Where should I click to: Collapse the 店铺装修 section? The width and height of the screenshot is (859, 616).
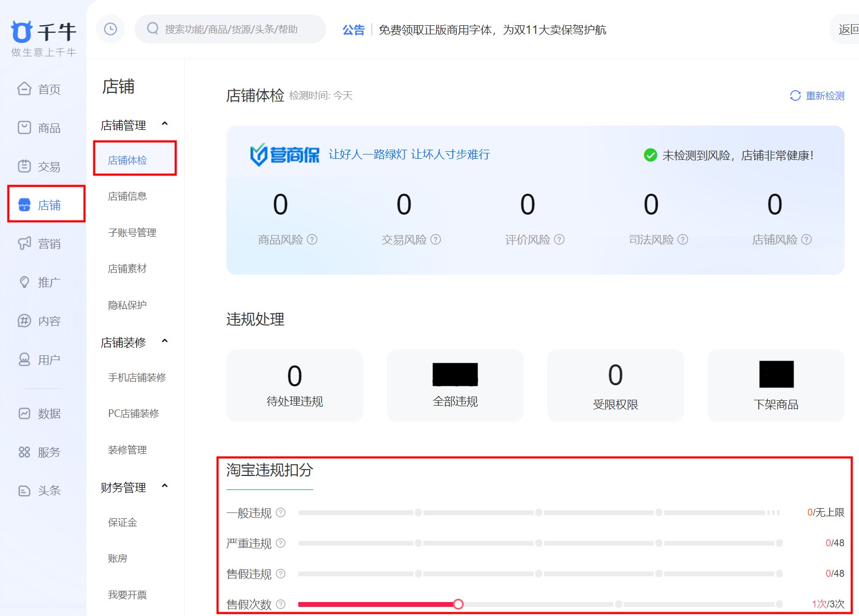pos(165,341)
